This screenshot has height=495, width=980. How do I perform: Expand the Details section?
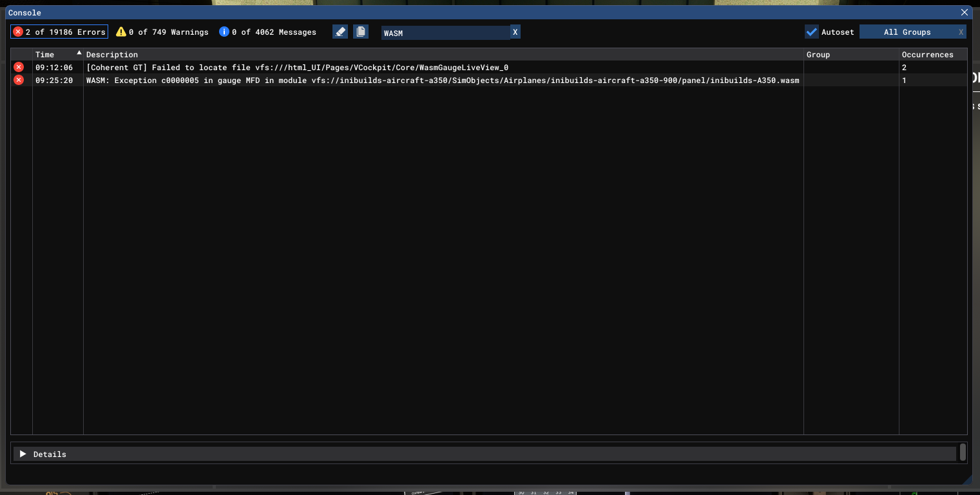tap(23, 454)
